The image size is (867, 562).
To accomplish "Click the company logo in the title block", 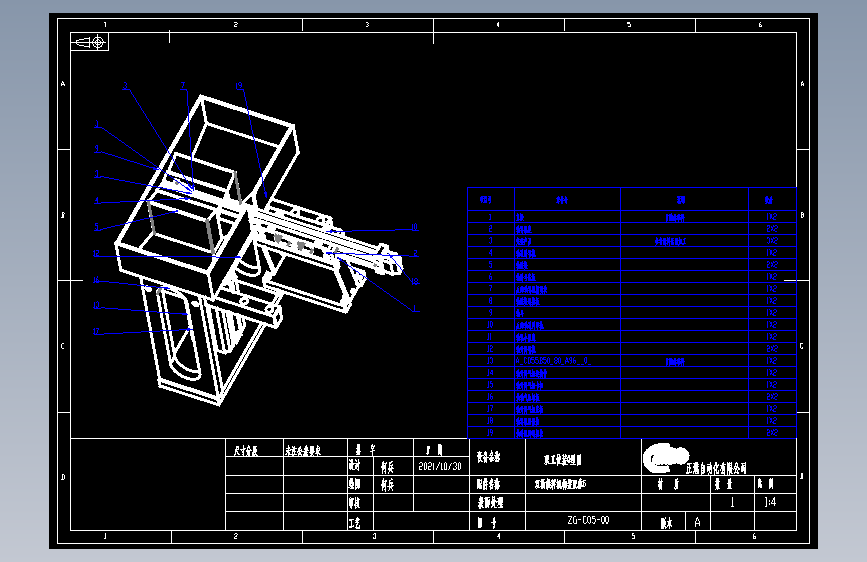I will [x=666, y=458].
